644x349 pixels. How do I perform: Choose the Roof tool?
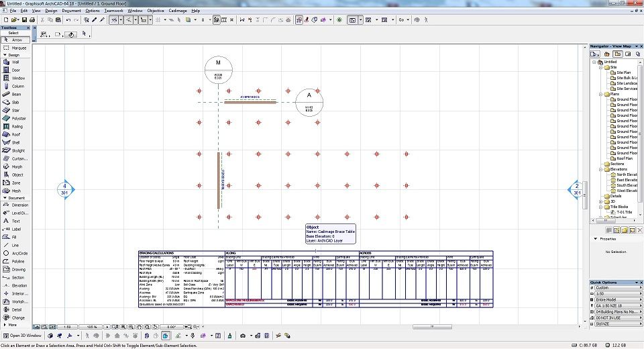[x=15, y=134]
